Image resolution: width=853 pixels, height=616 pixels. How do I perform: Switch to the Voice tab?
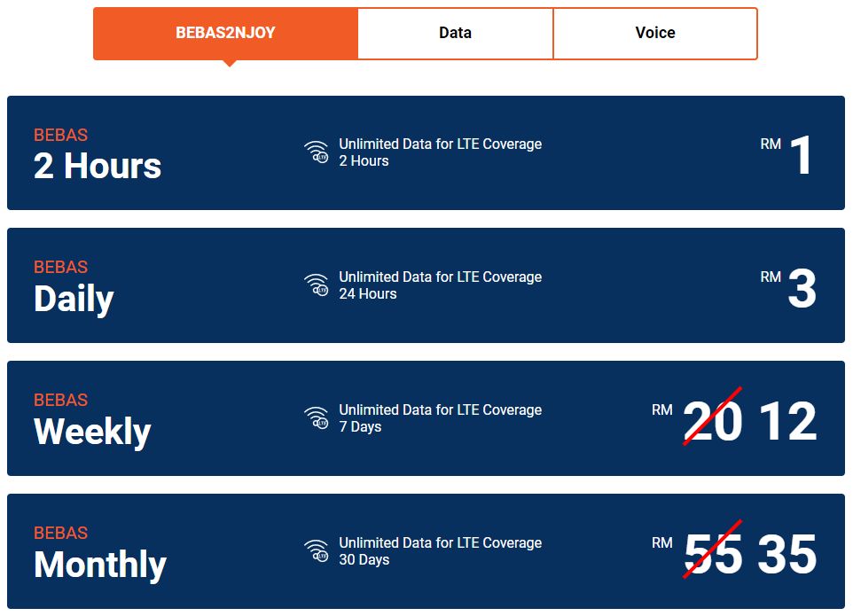click(655, 33)
